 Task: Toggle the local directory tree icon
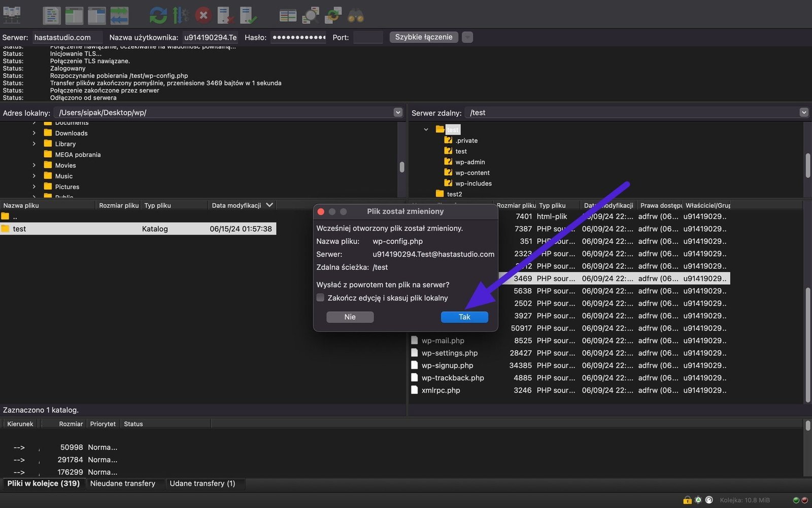74,15
